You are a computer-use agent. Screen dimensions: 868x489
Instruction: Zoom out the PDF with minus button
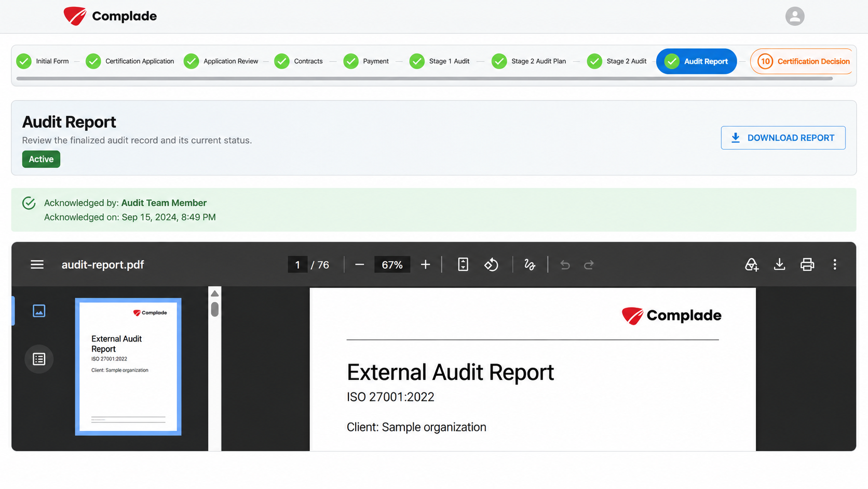[359, 265]
